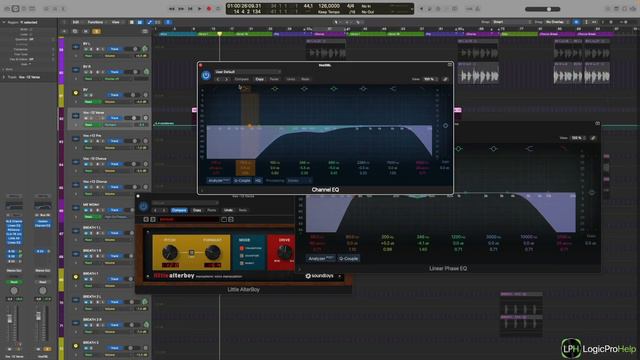Go to previous preset in Channel EQ
Viewport: 640px width, 360px height.
point(218,79)
